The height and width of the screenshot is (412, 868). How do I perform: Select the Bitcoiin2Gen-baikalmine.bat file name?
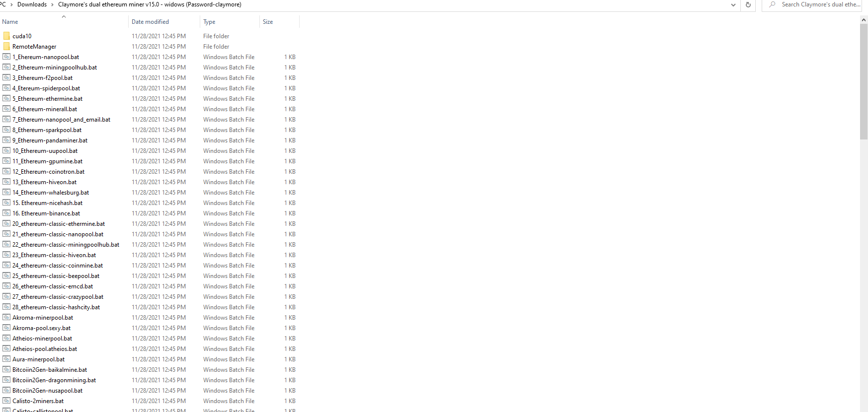coord(50,369)
